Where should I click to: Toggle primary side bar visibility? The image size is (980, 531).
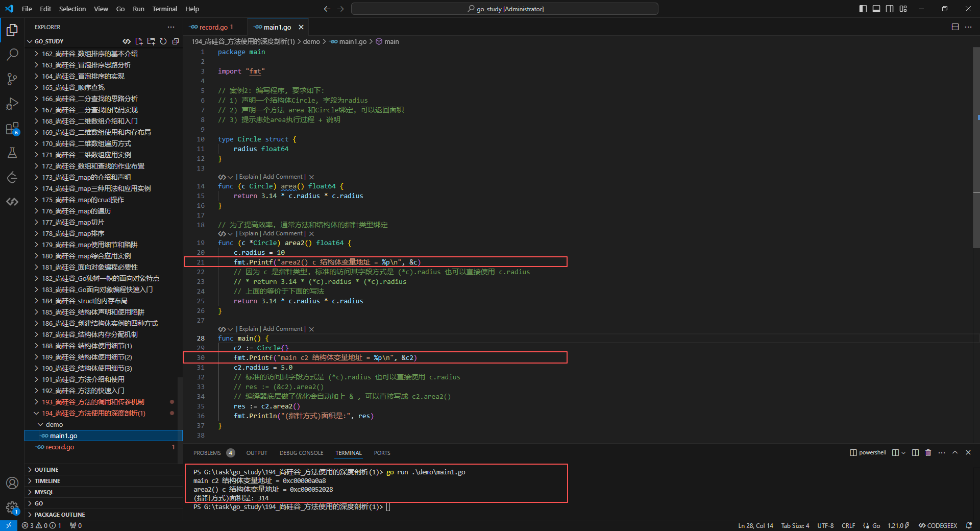[x=863, y=9]
